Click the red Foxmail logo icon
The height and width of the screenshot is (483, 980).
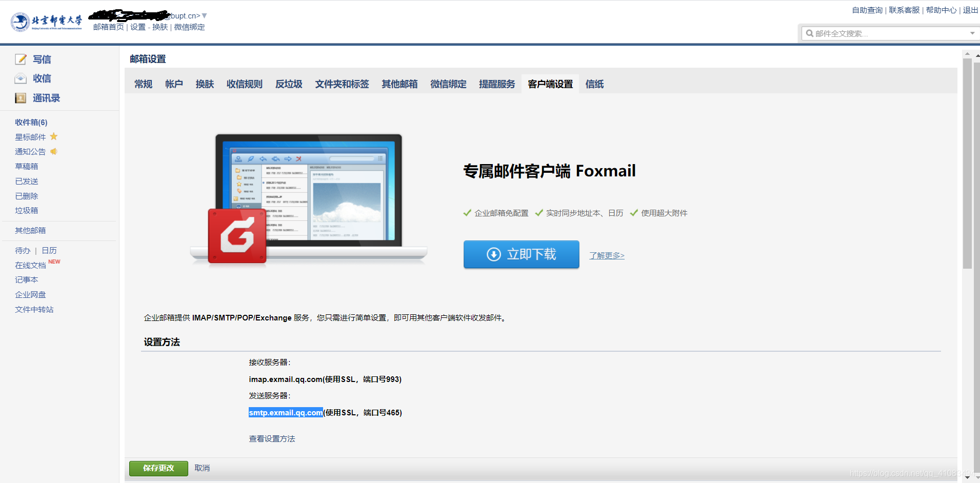[x=237, y=236]
